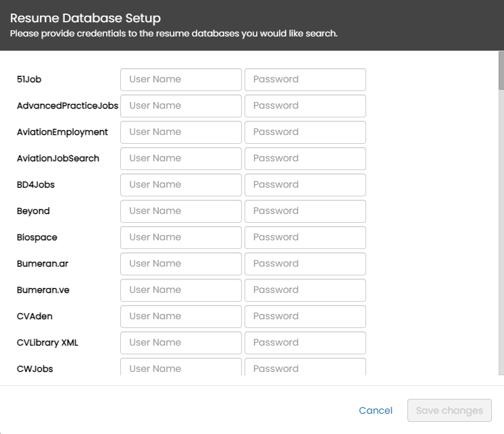504x434 pixels.
Task: Click the Beyond Password field
Action: pyautogui.click(x=305, y=211)
